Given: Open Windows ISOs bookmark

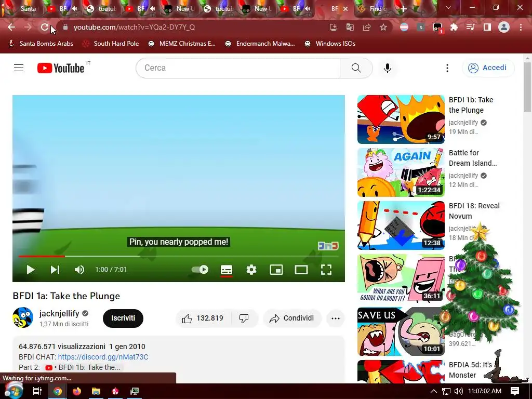Looking at the screenshot, I should 330,44.
